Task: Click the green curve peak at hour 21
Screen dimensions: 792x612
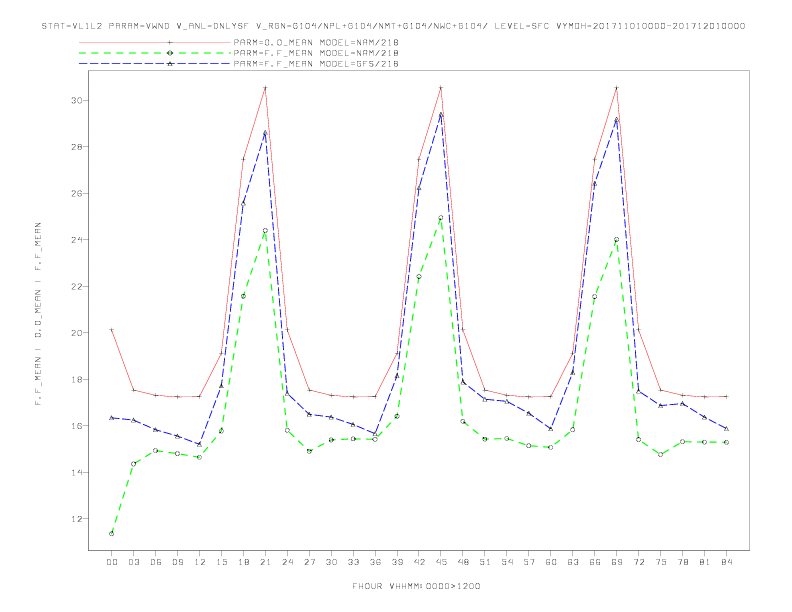Action: pos(265,231)
